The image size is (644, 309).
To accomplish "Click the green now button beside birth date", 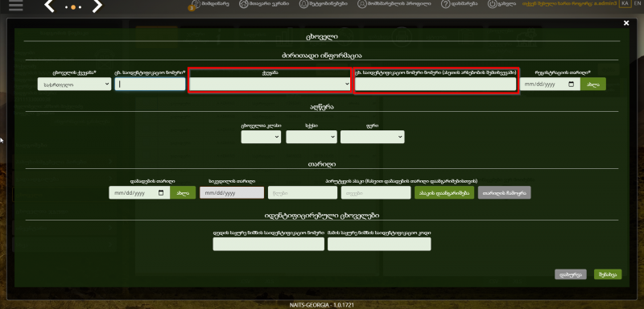I will coord(183,193).
